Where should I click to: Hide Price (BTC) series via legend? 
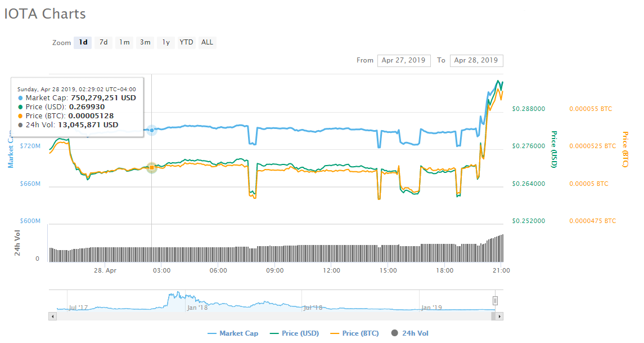coord(355,333)
